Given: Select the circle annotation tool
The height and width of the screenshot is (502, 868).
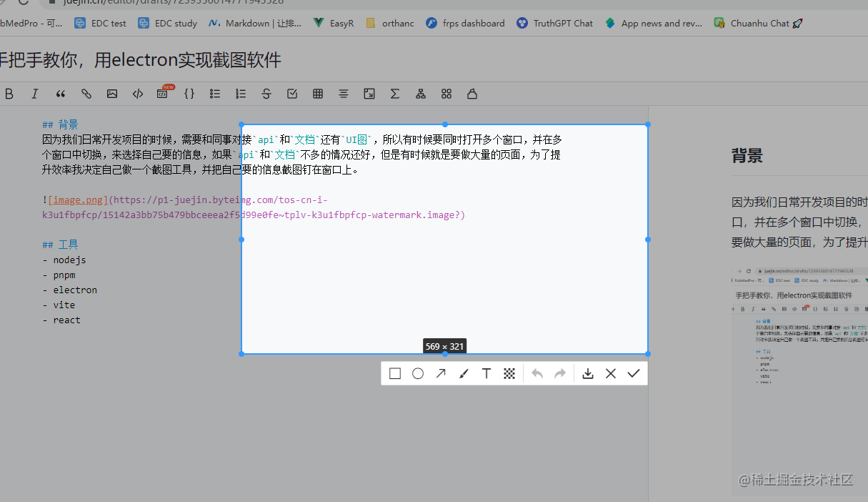Looking at the screenshot, I should [x=418, y=373].
